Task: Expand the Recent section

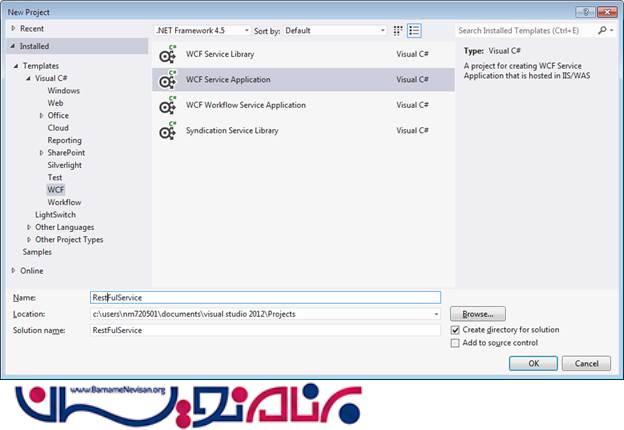Action: click(13, 28)
